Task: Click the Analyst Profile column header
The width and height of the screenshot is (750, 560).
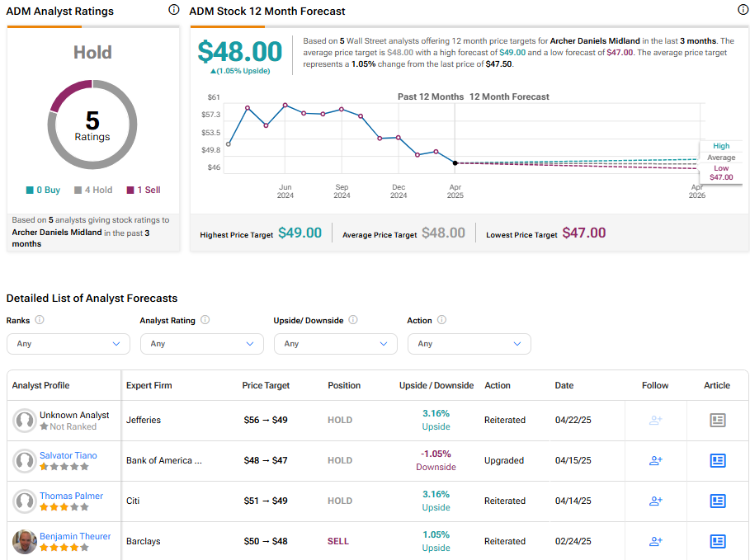Action: [40, 385]
